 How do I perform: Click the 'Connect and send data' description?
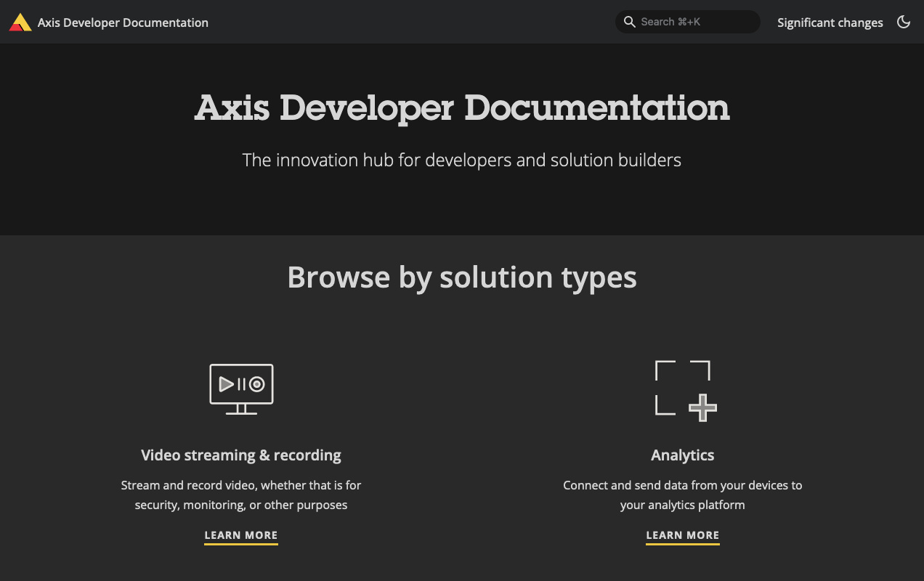683,495
